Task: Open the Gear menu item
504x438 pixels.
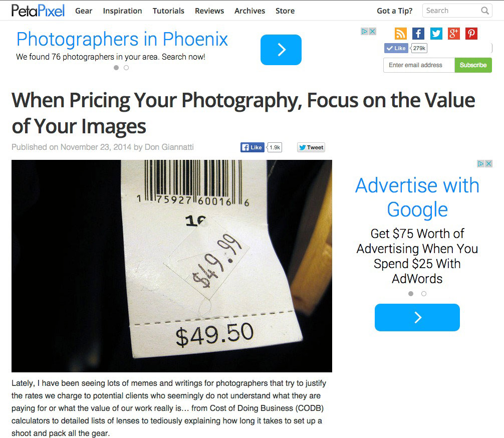Action: tap(84, 11)
